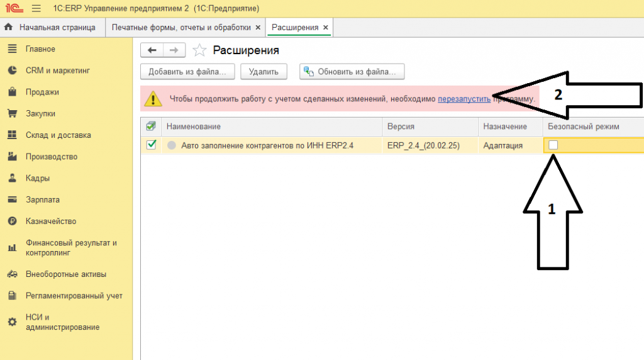Viewport: 644px width, 360px height.
Task: Click the Удалить button
Action: pos(264,72)
